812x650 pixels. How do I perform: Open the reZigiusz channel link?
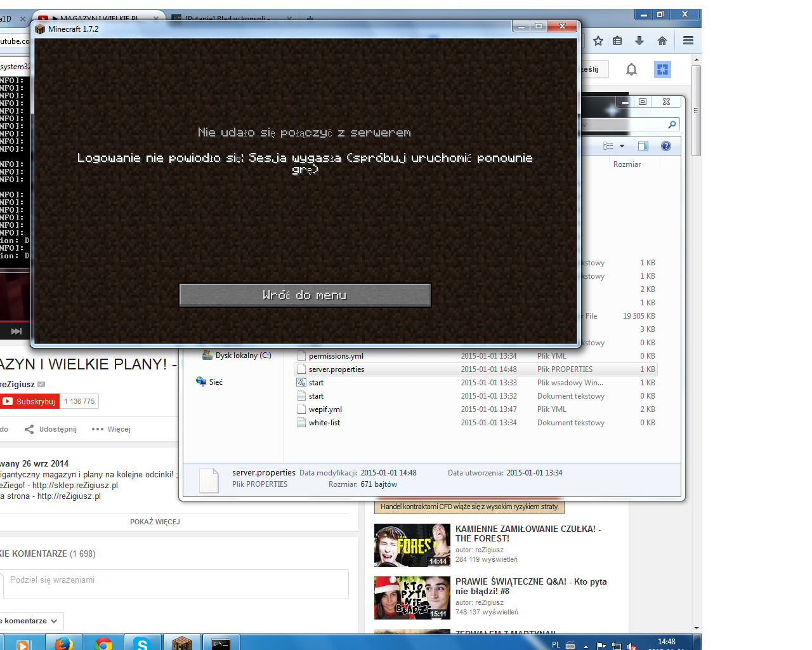tap(18, 384)
